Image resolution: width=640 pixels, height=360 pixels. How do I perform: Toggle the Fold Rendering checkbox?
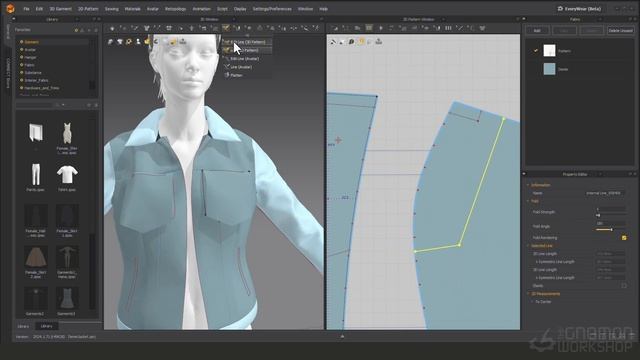[624, 237]
